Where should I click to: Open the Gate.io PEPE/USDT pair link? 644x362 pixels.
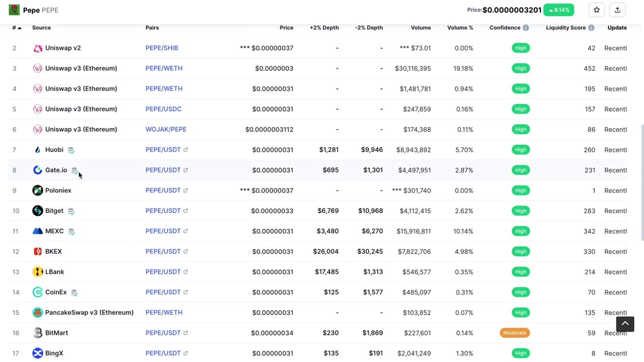163,170
